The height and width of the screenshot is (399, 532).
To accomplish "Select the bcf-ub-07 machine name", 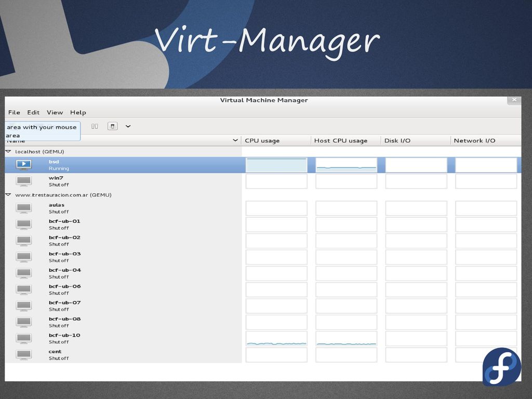I will 64,303.
